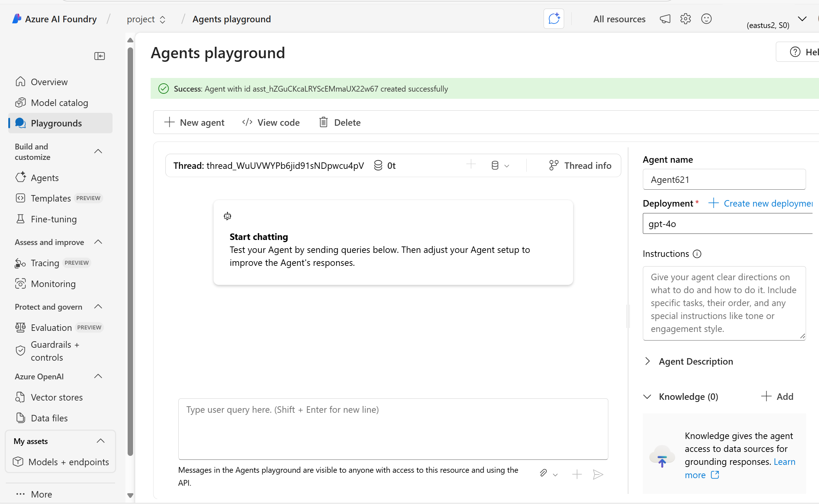Open settings gear icon in header
This screenshot has height=504, width=819.
685,19
